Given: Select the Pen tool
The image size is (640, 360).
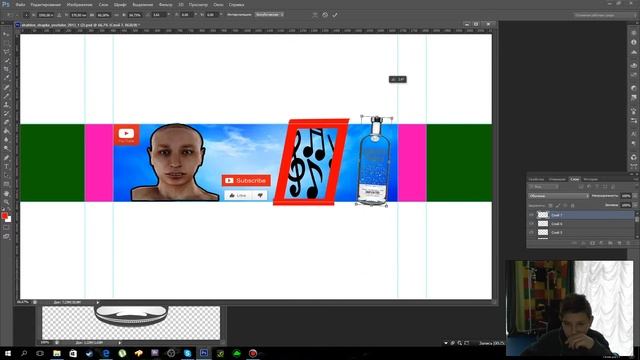Looking at the screenshot, I should click(x=6, y=157).
